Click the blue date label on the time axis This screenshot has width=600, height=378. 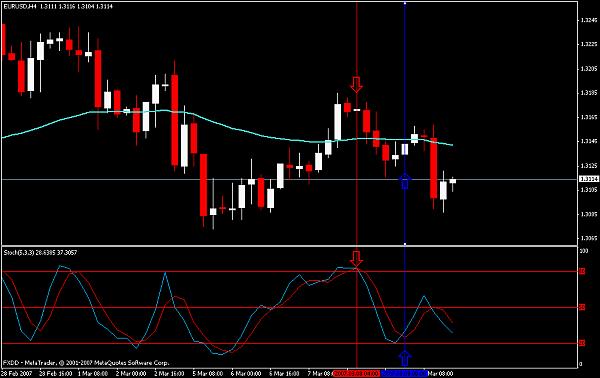[404, 373]
